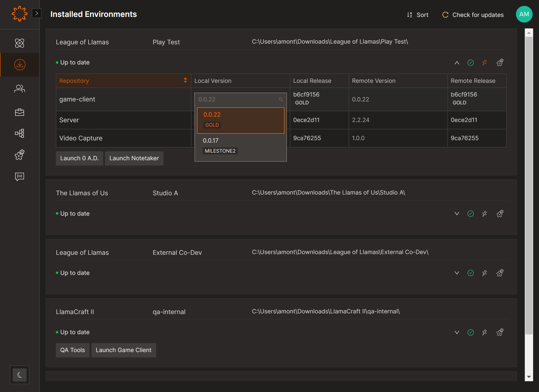Open the users sidebar page

(20, 88)
